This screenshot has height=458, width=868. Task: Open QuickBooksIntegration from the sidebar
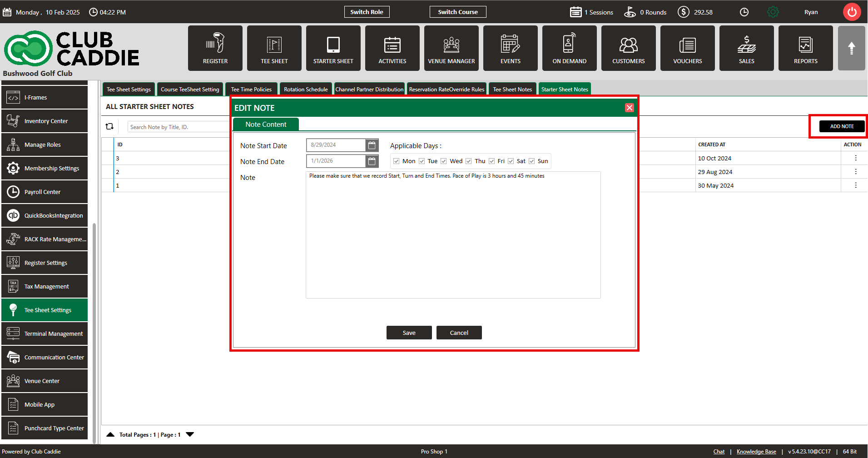click(x=45, y=215)
